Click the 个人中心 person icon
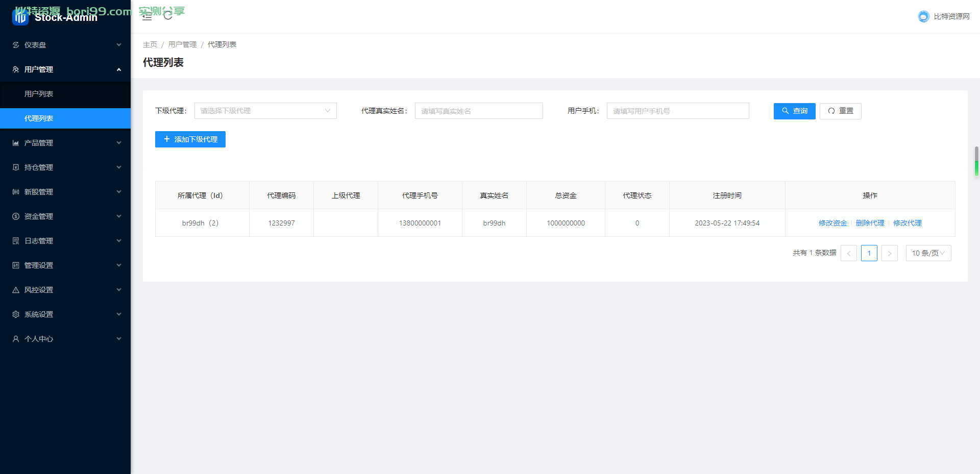 point(16,339)
